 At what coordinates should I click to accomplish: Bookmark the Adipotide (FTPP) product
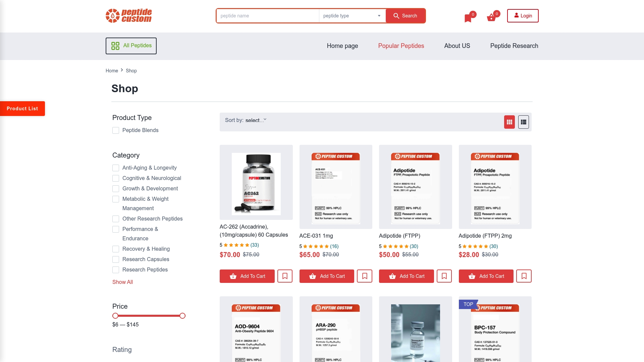444,276
